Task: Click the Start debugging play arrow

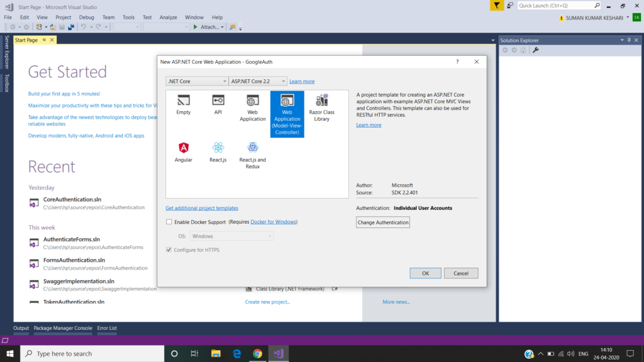Action: pos(196,27)
